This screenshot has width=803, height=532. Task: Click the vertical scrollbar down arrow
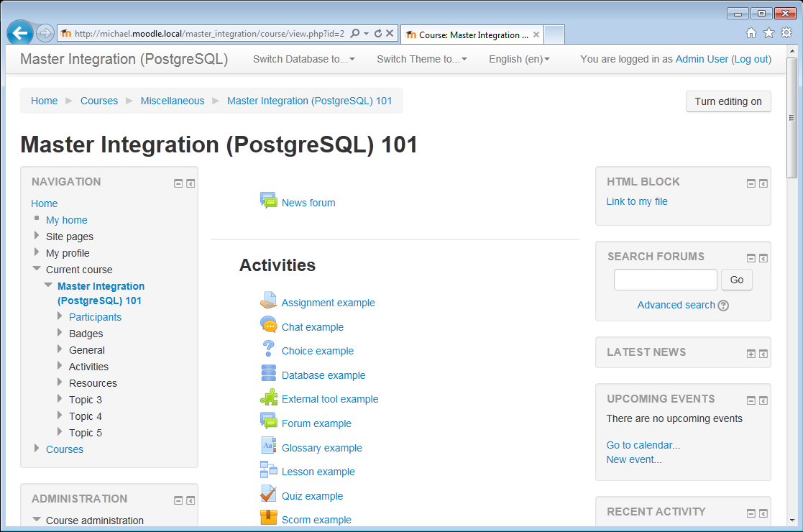(x=791, y=520)
